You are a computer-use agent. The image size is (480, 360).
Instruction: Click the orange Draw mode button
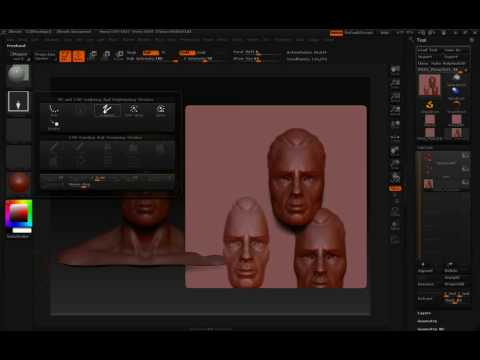78,56
